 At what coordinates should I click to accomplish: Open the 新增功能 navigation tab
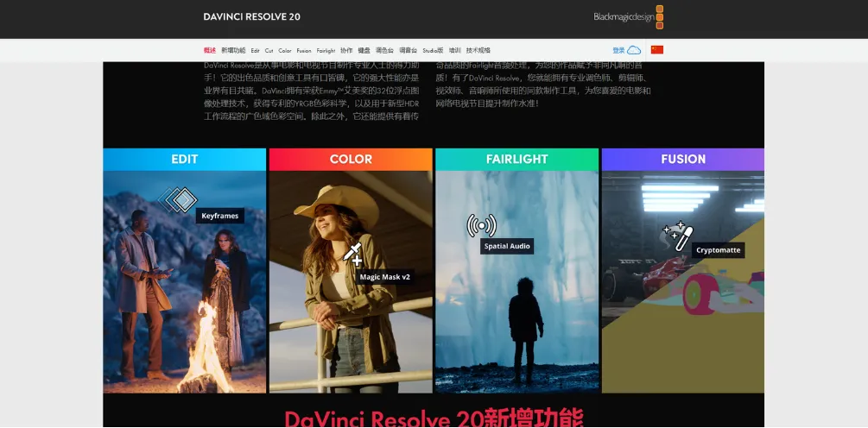coord(233,50)
